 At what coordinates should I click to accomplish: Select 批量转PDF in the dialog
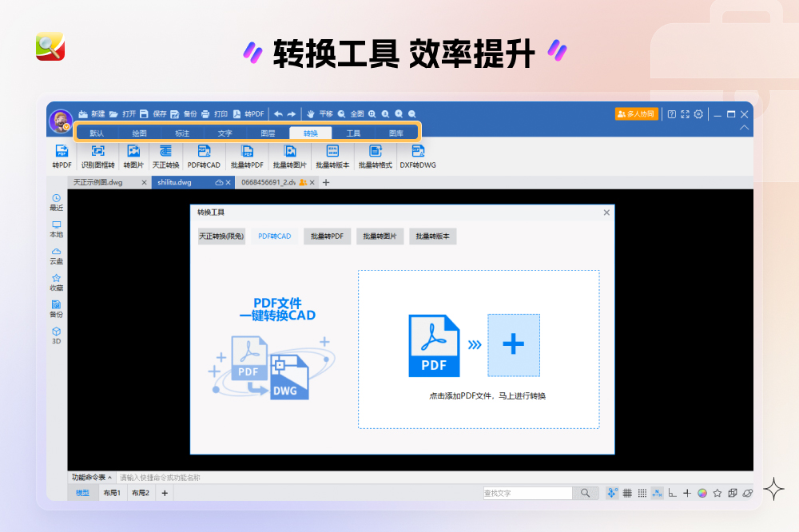[327, 236]
